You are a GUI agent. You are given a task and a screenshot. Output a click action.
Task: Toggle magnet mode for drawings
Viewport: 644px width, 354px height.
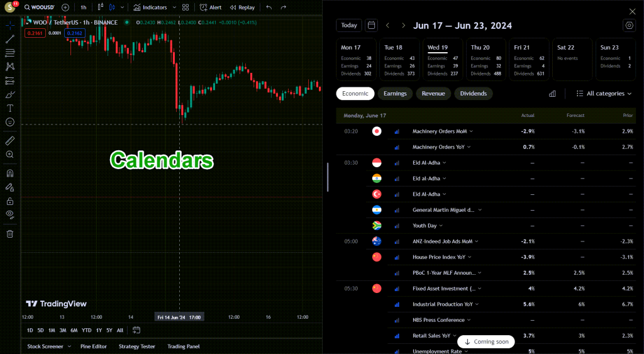[10, 174]
